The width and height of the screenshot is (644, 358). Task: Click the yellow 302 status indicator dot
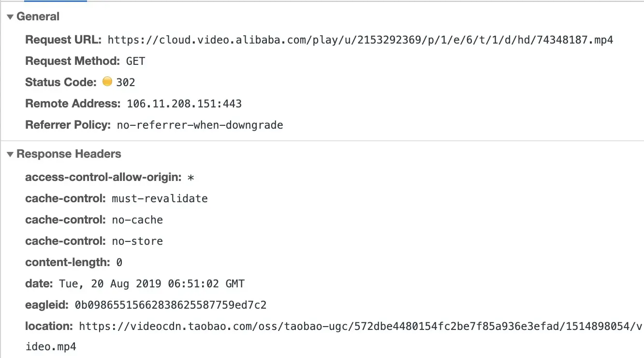[x=107, y=82]
